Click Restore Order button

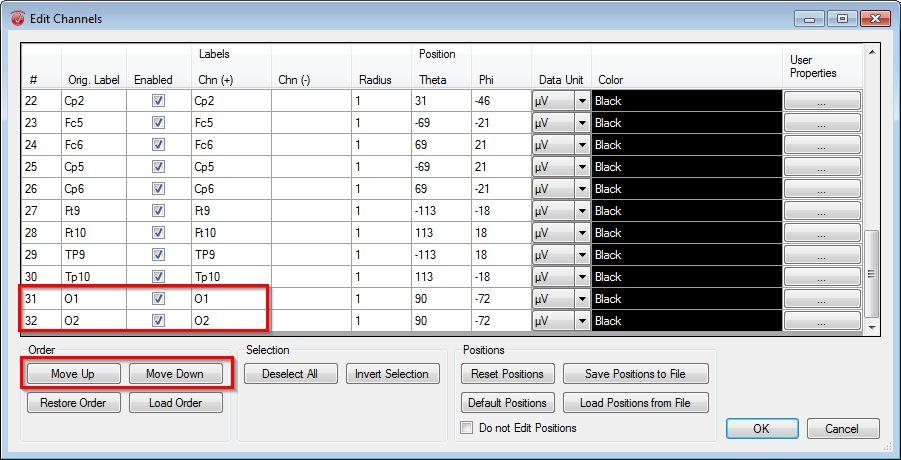tap(74, 403)
